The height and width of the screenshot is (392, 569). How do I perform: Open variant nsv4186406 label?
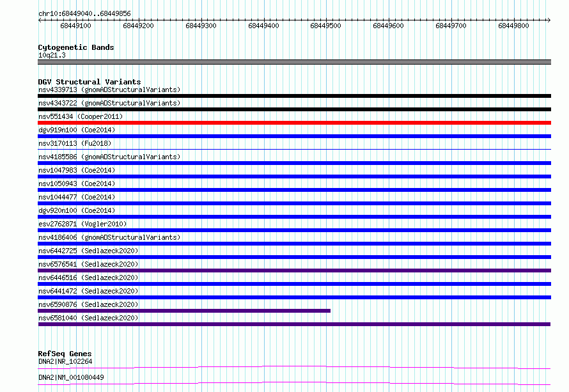pyautogui.click(x=109, y=237)
